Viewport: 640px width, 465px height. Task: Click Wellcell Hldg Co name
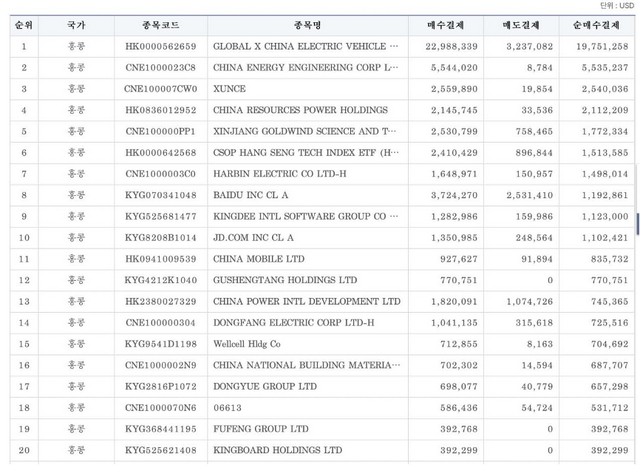(247, 344)
